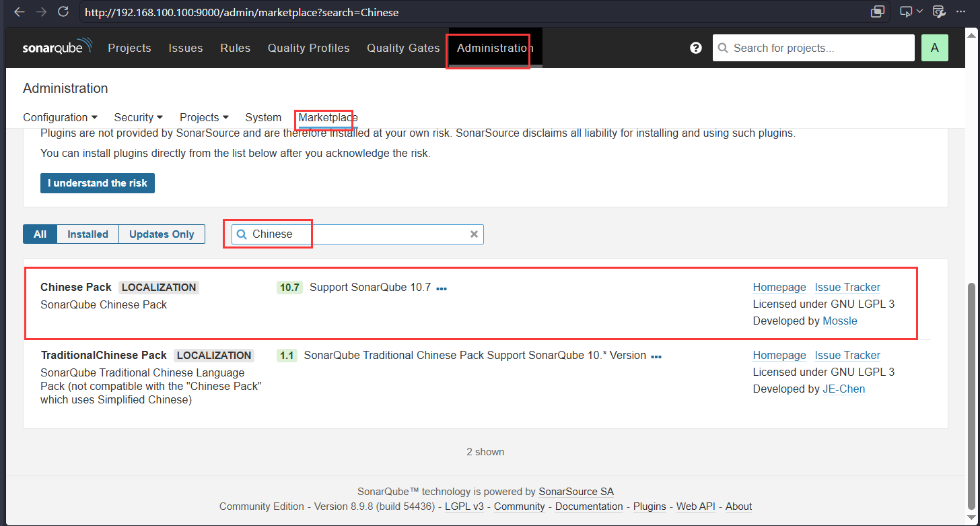Image resolution: width=980 pixels, height=526 pixels.
Task: Select the All plugins filter
Action: click(x=40, y=234)
